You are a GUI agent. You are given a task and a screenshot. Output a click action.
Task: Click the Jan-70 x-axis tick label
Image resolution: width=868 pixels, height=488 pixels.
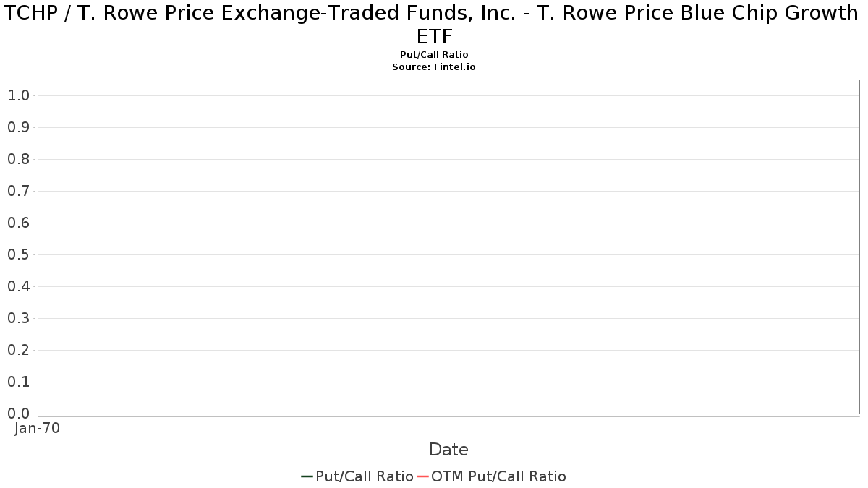tap(37, 428)
